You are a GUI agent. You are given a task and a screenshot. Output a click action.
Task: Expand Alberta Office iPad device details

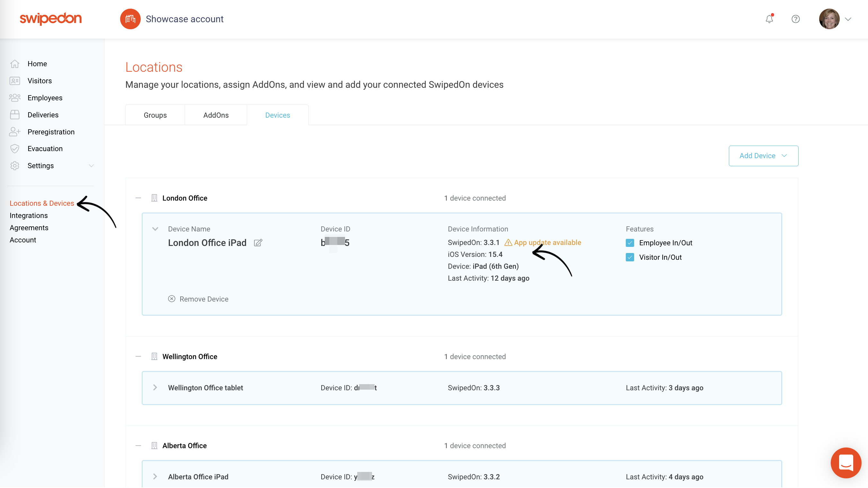155,477
